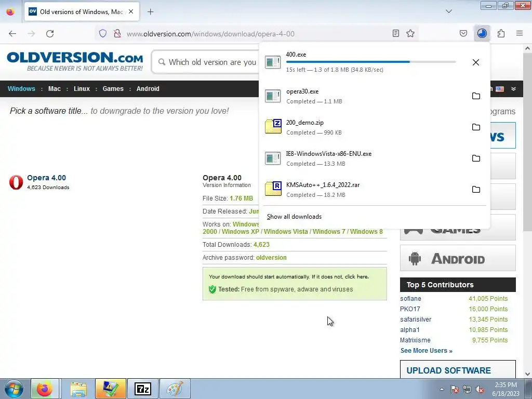Click the 400.exe download progress bar
This screenshot has width=532, height=399.
[371, 62]
